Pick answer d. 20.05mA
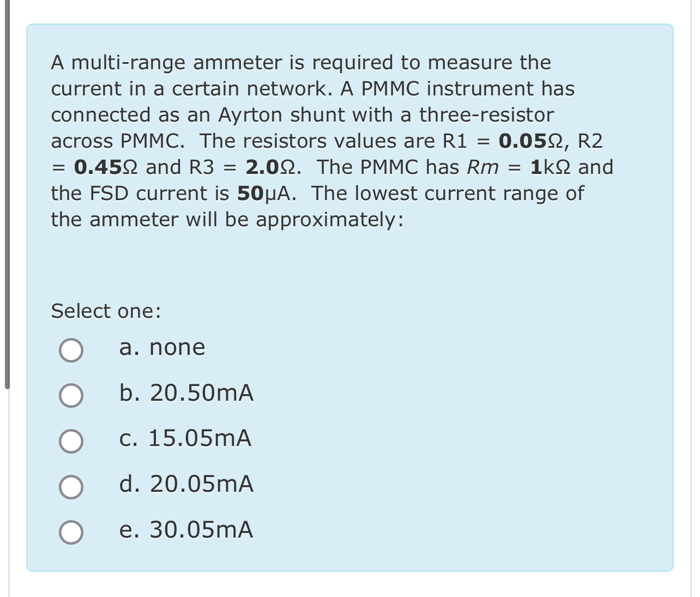This screenshot has height=597, width=700. pos(71,487)
